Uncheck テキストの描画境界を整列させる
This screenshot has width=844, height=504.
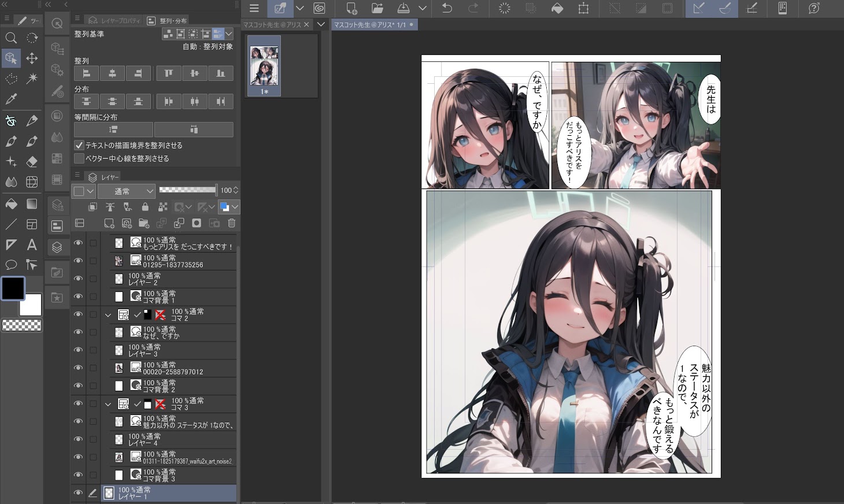(x=79, y=145)
